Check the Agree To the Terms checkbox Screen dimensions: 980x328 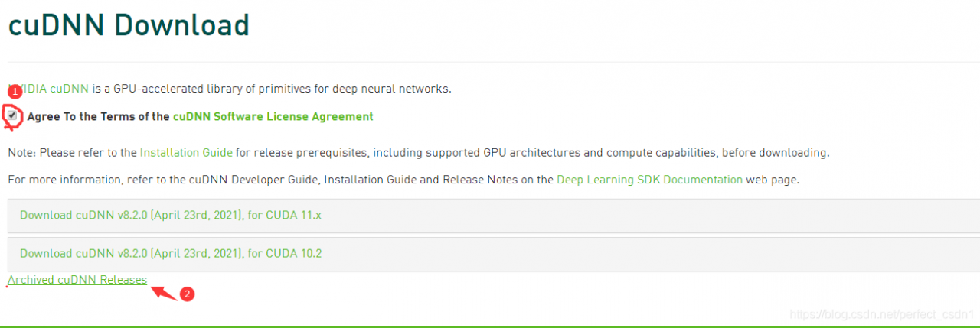12,116
